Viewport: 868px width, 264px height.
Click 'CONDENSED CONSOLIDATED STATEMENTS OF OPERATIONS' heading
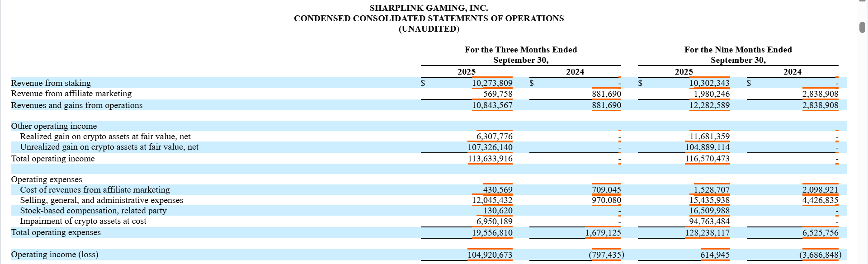tap(429, 19)
